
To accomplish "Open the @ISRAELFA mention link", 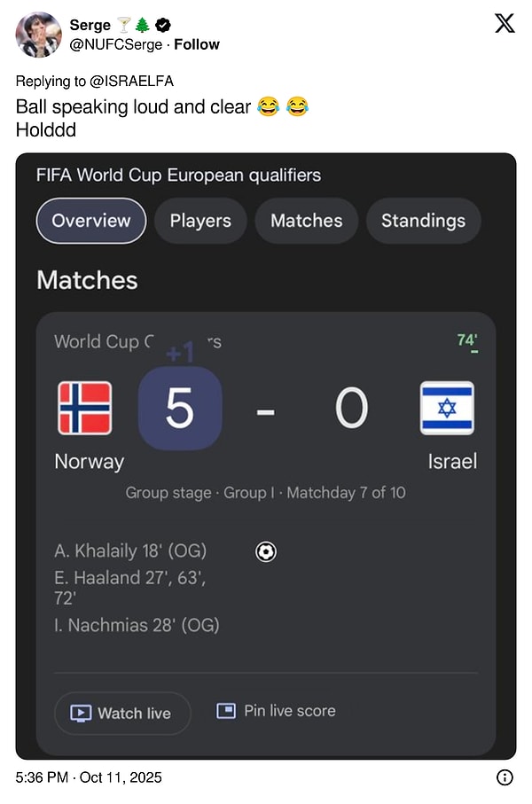I will [133, 81].
